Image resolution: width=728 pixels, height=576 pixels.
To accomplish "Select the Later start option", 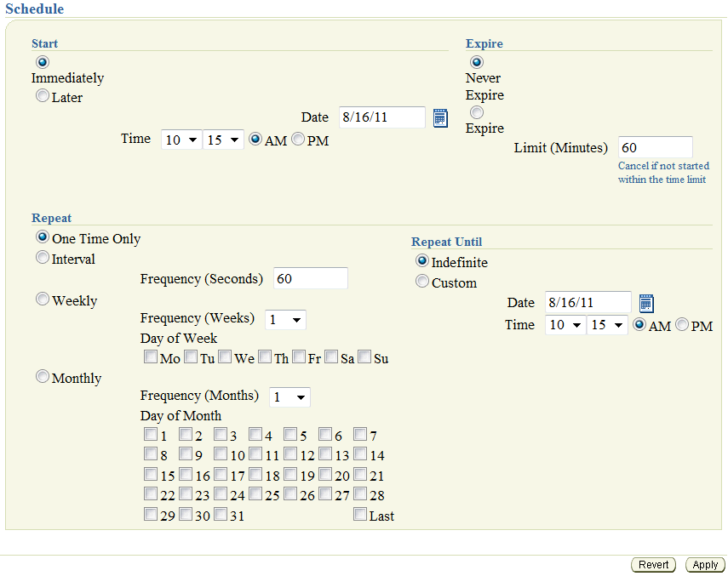I will 43,95.
